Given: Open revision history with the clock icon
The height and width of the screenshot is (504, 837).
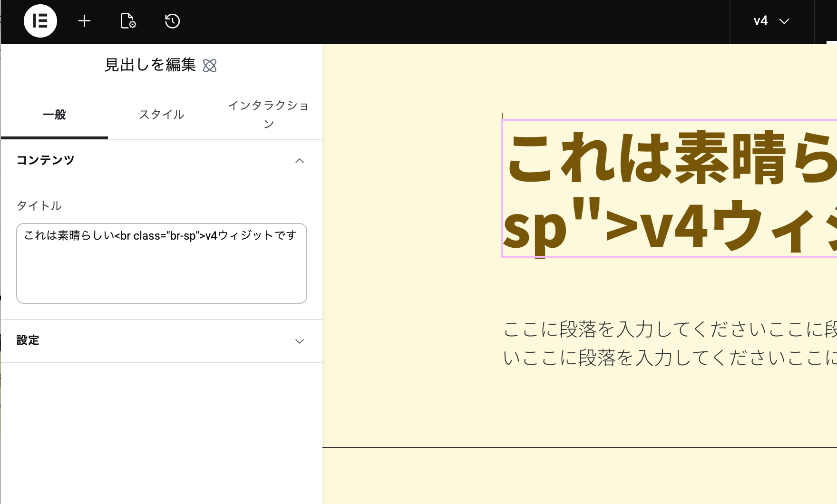Looking at the screenshot, I should click(172, 21).
